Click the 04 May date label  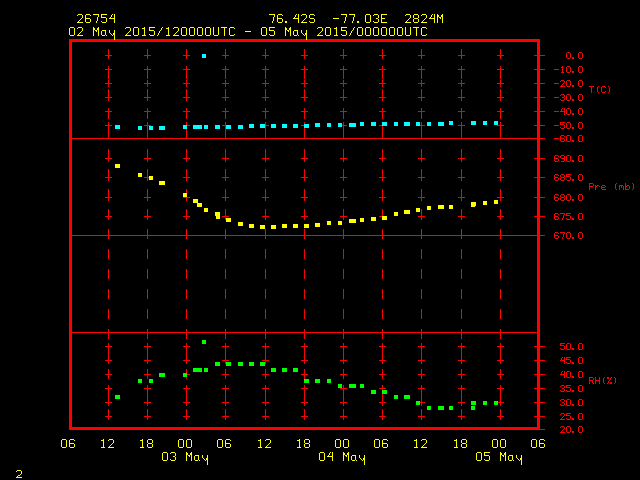tap(342, 457)
